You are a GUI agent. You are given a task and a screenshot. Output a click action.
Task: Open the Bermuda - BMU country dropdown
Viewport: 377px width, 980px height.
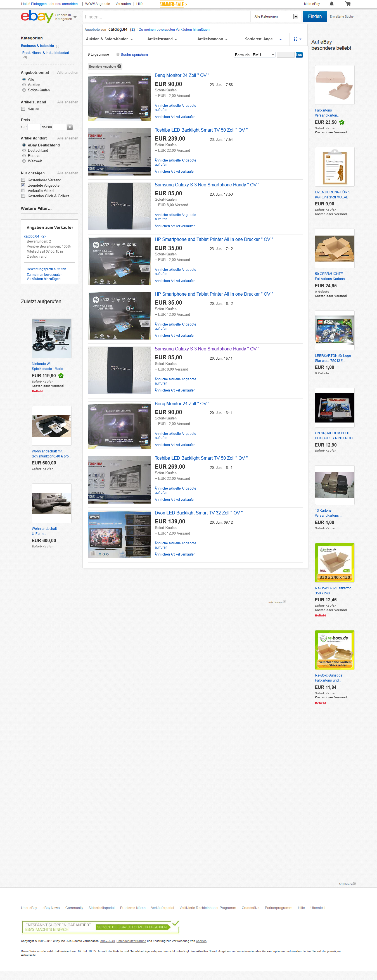[255, 55]
